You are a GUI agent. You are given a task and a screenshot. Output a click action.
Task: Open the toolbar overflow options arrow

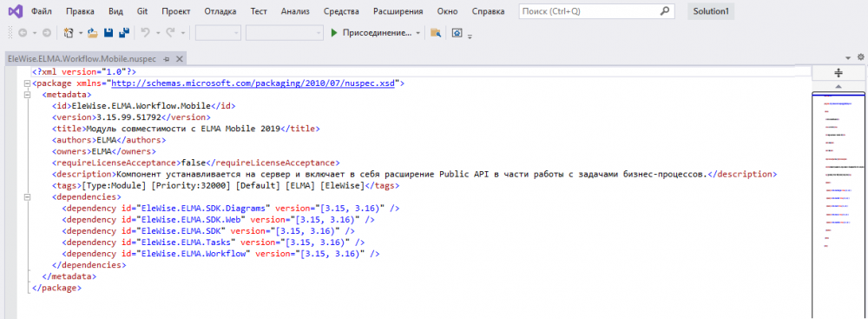click(470, 37)
